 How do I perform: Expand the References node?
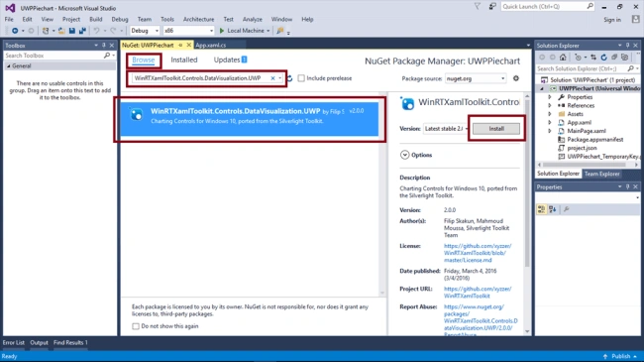click(x=550, y=106)
